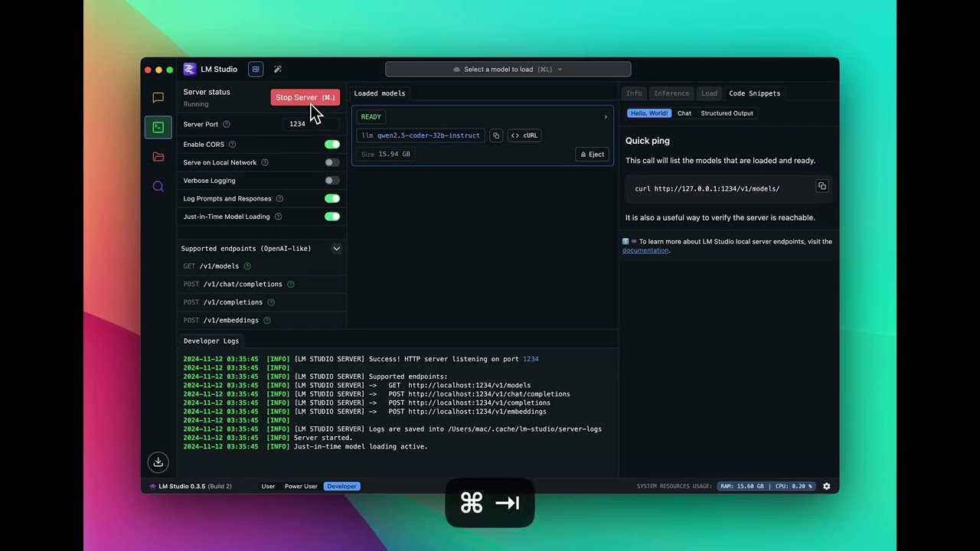
Task: Select the Structured Output snippet tab
Action: pos(727,113)
